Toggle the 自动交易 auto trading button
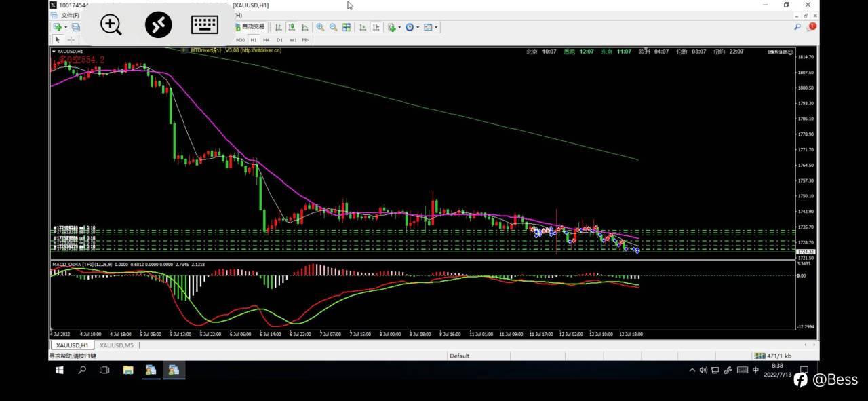Image resolution: width=868 pixels, height=401 pixels. (250, 27)
